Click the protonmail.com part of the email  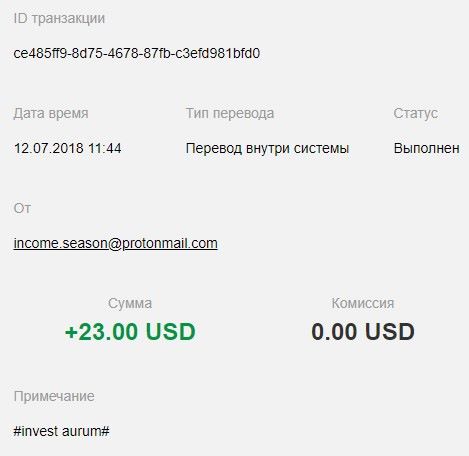(170, 244)
